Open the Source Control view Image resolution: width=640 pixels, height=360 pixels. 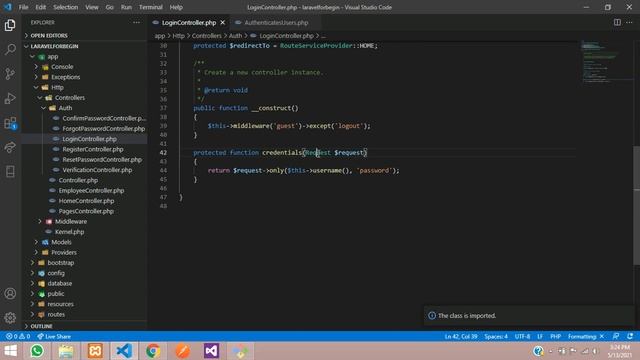click(10, 74)
